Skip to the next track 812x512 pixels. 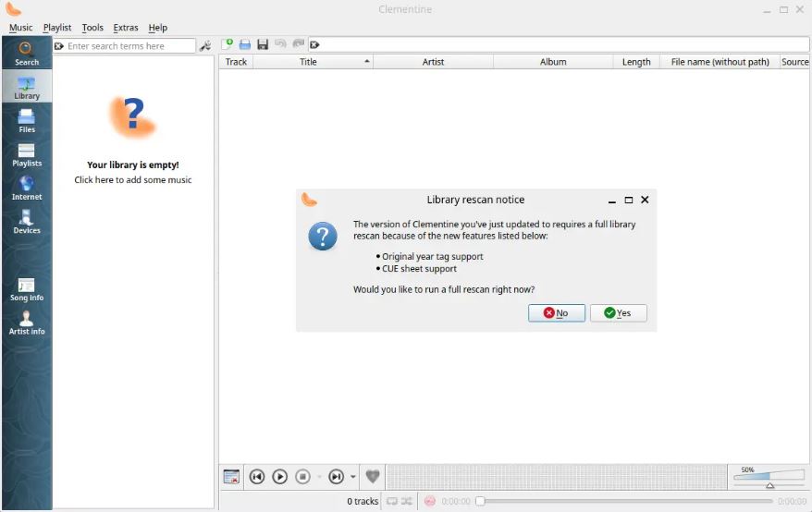coord(336,476)
